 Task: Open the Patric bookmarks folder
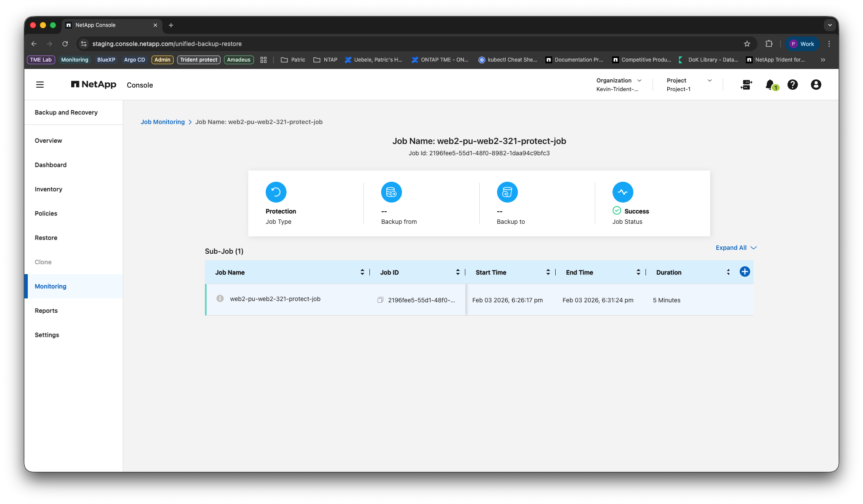[x=293, y=60]
